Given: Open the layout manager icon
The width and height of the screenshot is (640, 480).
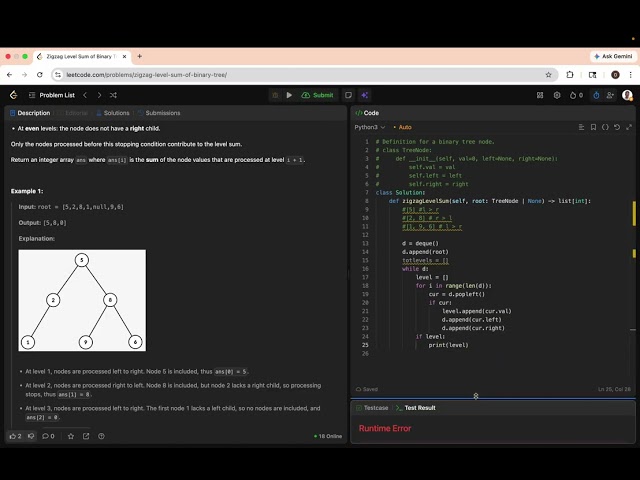Looking at the screenshot, I should pyautogui.click(x=540, y=95).
